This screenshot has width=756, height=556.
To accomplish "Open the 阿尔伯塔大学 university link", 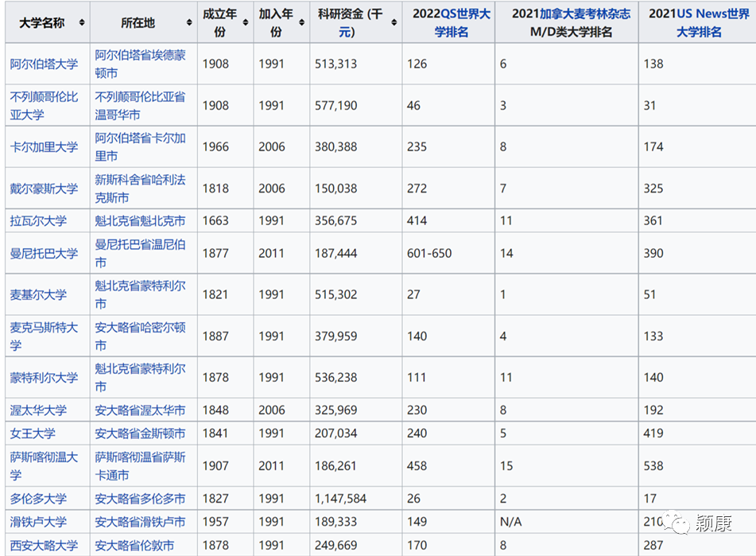I will click(44, 64).
